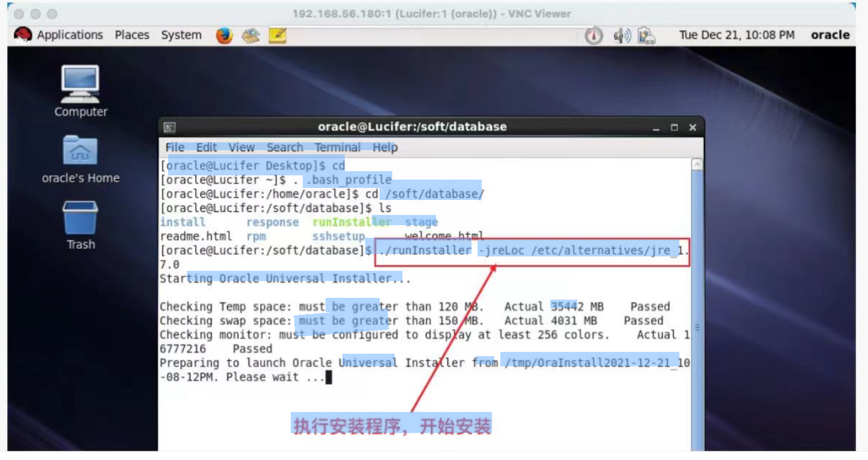Click the 'Checking swap space' line
The image size is (868, 460).
click(411, 321)
